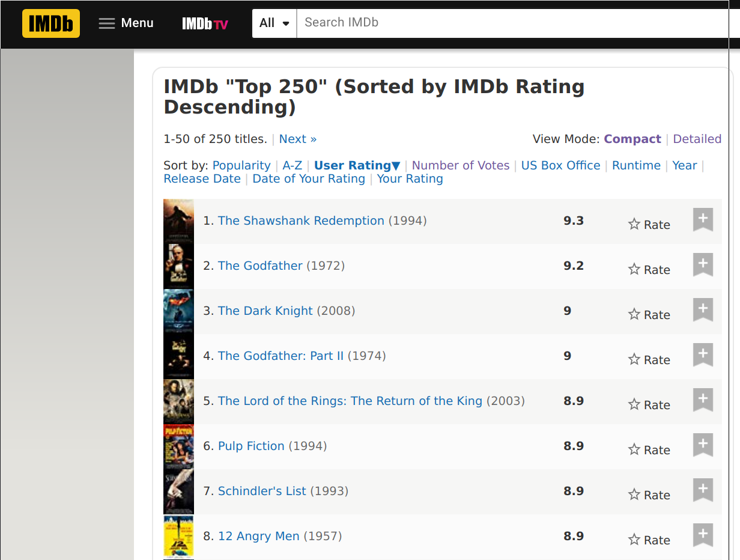Add 12 Angry Men to watchlist
This screenshot has height=560, width=740.
(x=703, y=535)
